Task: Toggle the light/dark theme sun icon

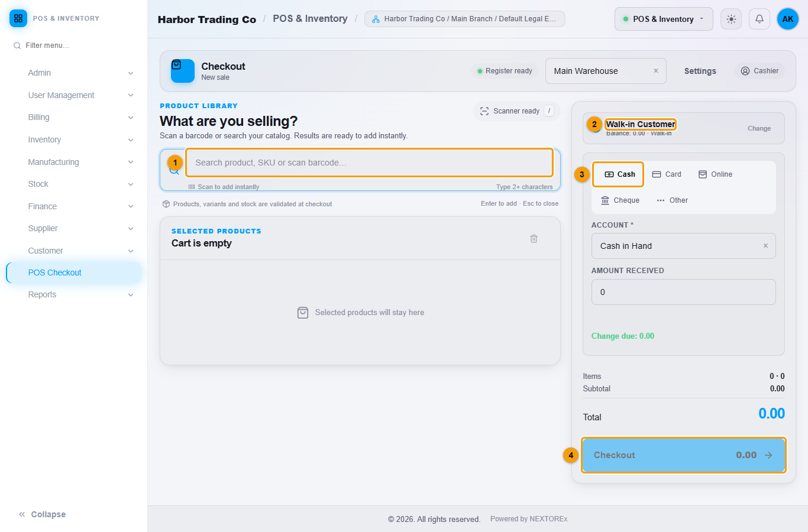Action: click(731, 19)
